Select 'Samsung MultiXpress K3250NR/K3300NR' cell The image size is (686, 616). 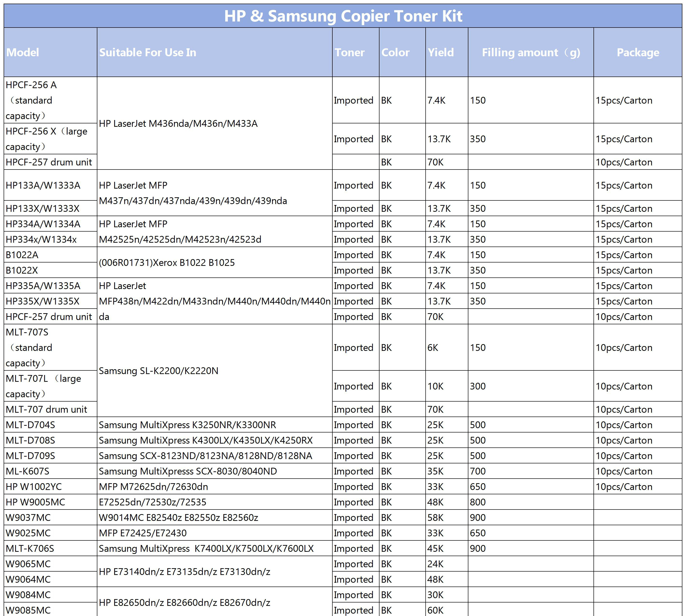(215, 425)
